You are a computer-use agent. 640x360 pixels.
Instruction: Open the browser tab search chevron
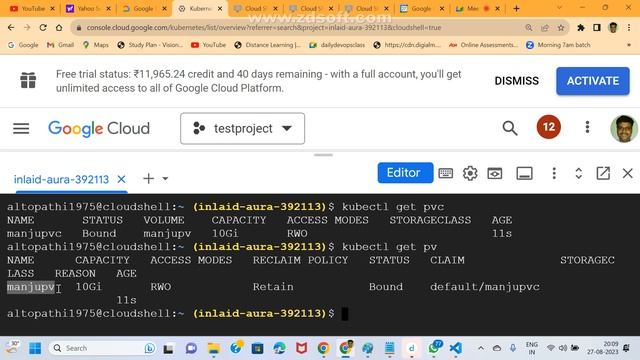coord(559,8)
